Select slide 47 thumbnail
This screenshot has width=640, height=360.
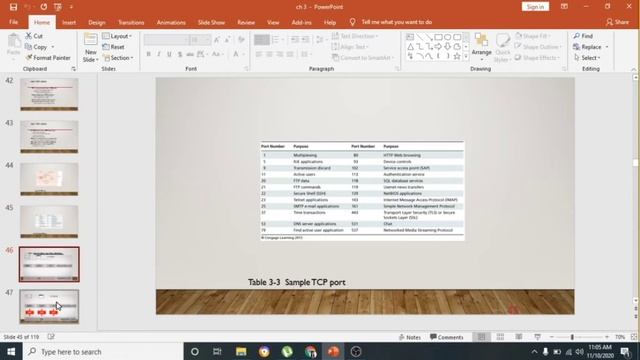pos(49,307)
